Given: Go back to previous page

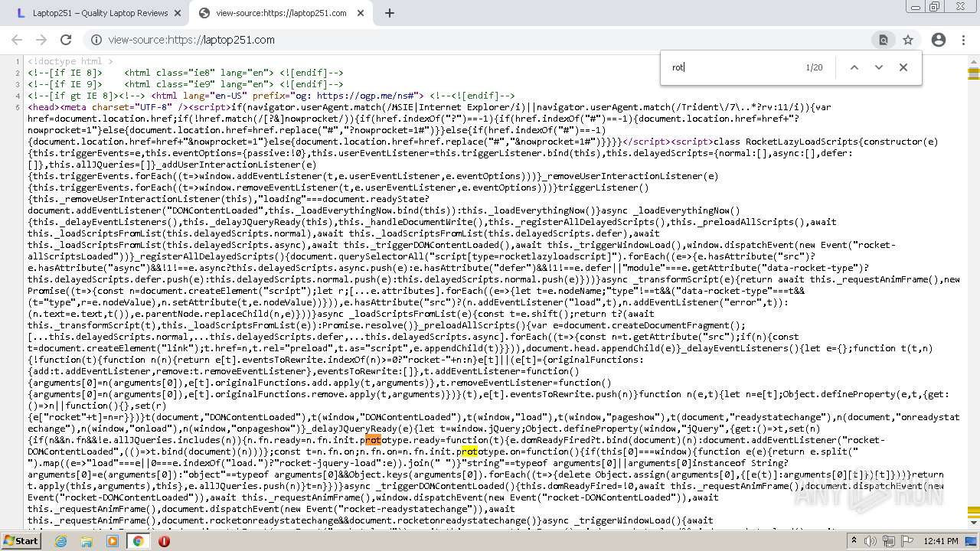Looking at the screenshot, I should [17, 40].
